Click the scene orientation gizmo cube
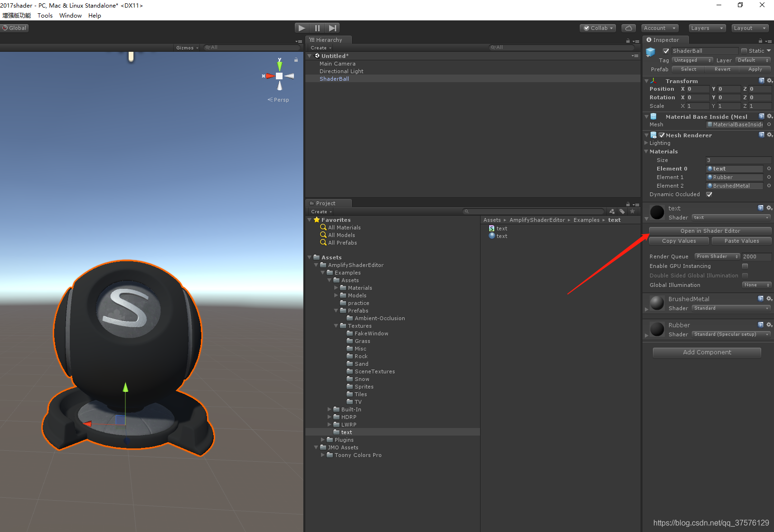Image resolution: width=774 pixels, height=532 pixels. pos(279,76)
